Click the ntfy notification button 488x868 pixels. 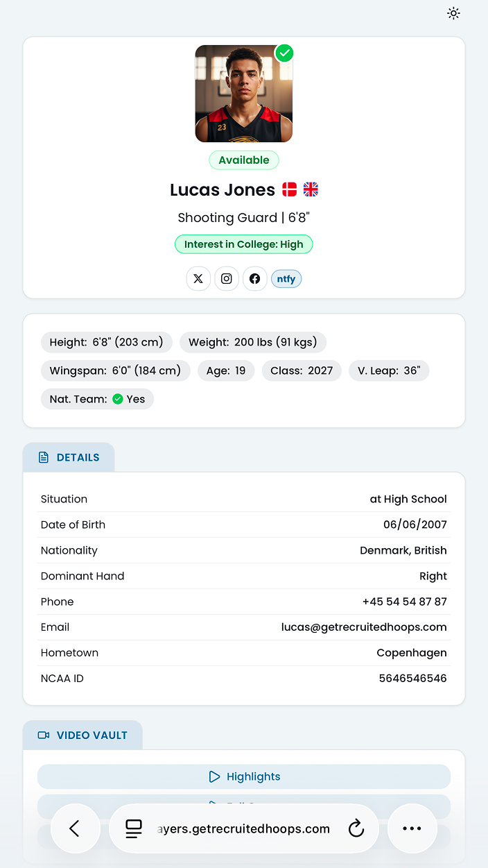click(286, 279)
